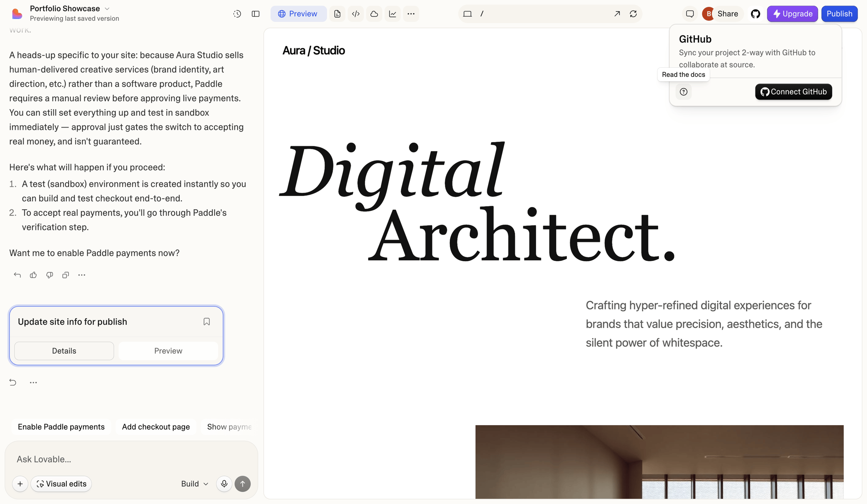Bookmark the Update site info card
Screen dimensions: 867x504
(x=207, y=322)
